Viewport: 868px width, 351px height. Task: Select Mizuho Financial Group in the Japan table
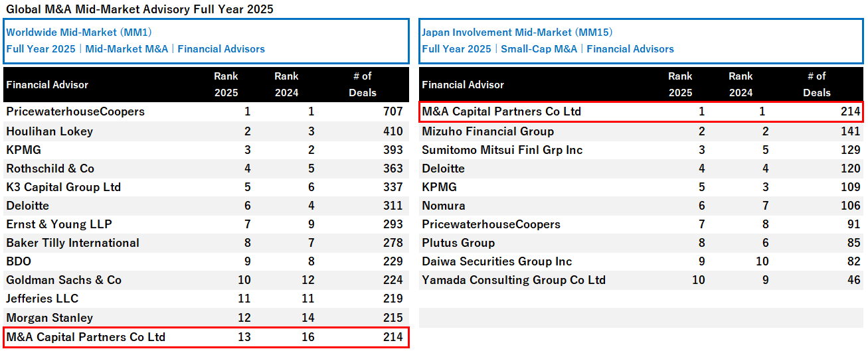[487, 131]
